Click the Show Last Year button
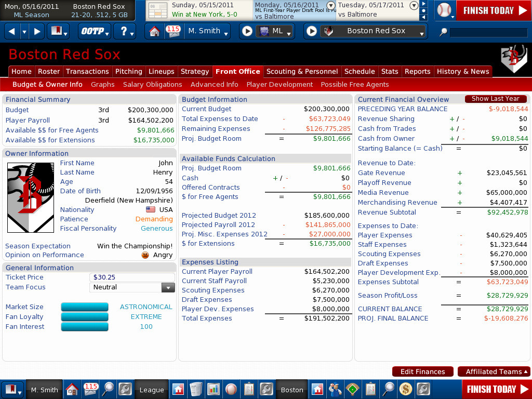Viewport: 532px width, 399px height. (495, 99)
